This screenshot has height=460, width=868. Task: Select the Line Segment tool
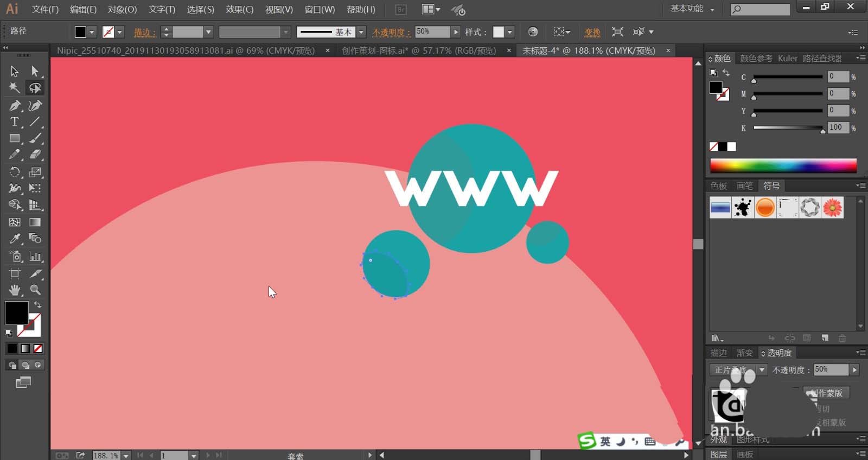click(35, 122)
